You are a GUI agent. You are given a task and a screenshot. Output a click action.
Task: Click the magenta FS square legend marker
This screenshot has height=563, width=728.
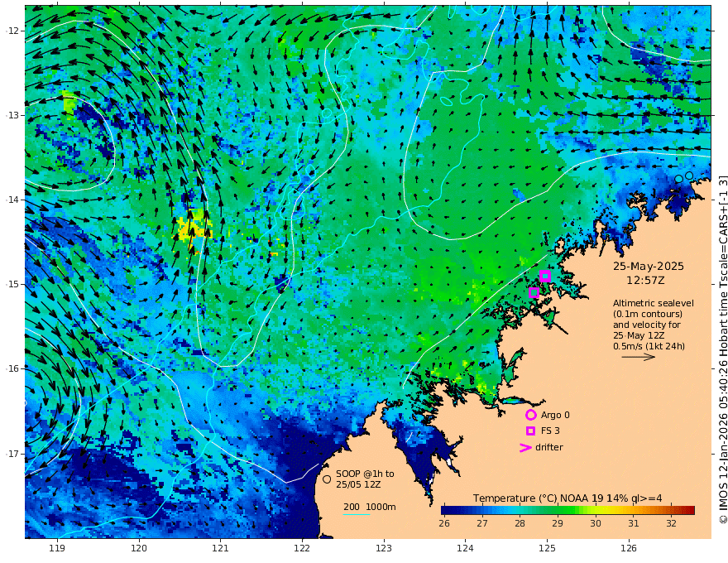[x=530, y=431]
